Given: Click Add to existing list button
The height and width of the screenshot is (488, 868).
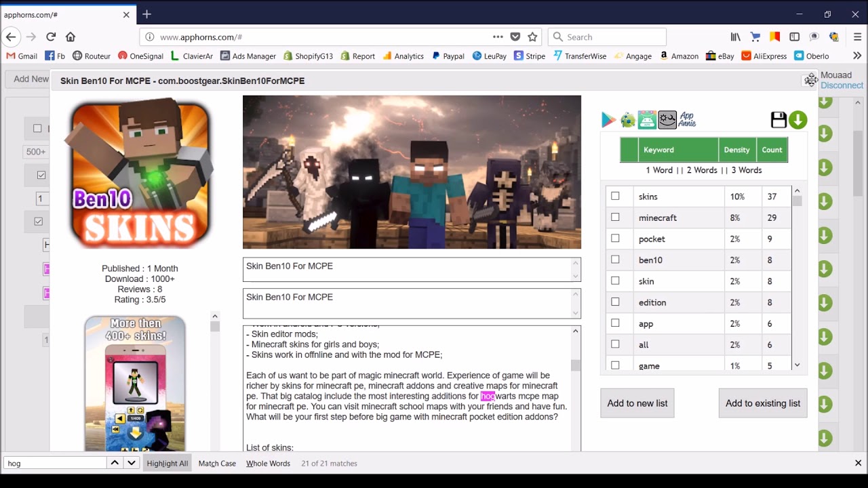Looking at the screenshot, I should pyautogui.click(x=763, y=403).
